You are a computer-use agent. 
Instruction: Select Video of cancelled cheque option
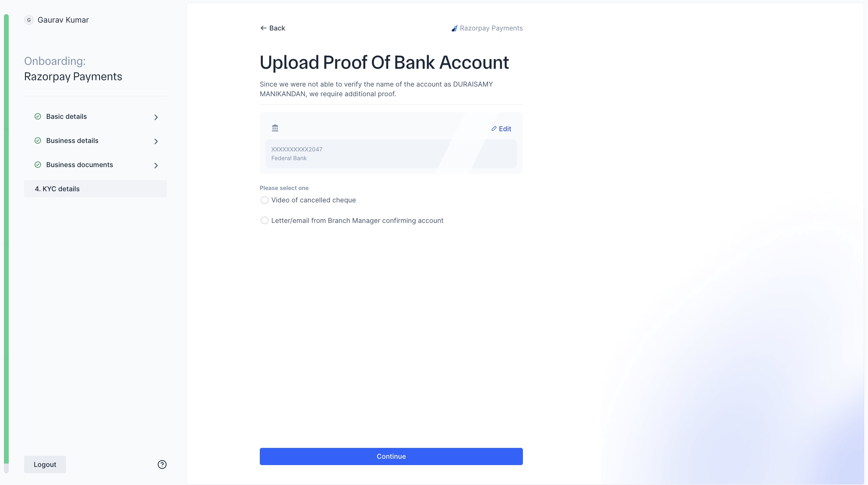click(265, 200)
